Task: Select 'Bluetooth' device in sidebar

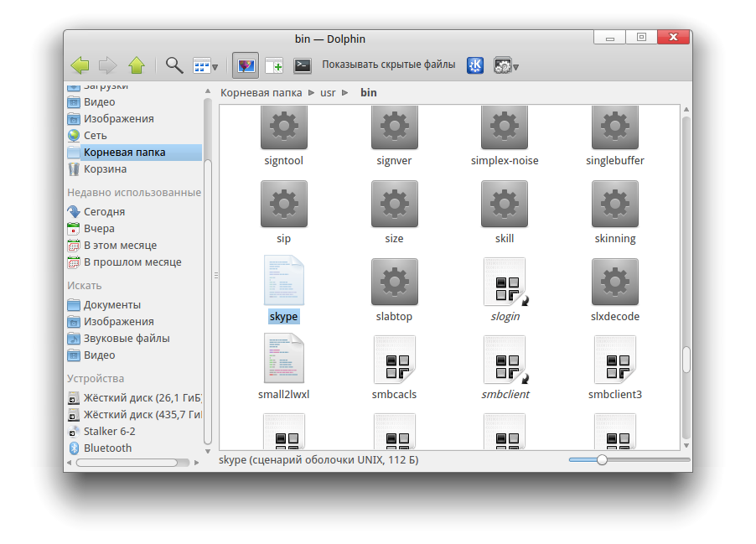Action: (107, 448)
